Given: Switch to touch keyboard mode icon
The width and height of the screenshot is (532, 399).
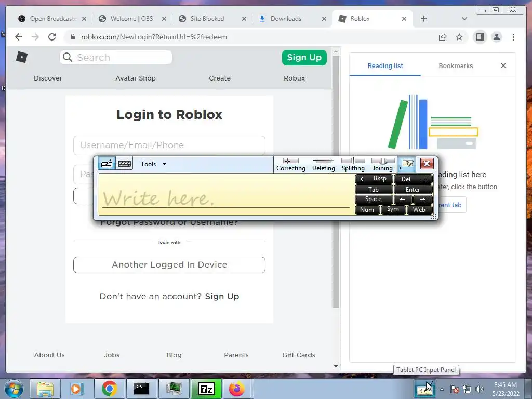Looking at the screenshot, I should pos(124,164).
